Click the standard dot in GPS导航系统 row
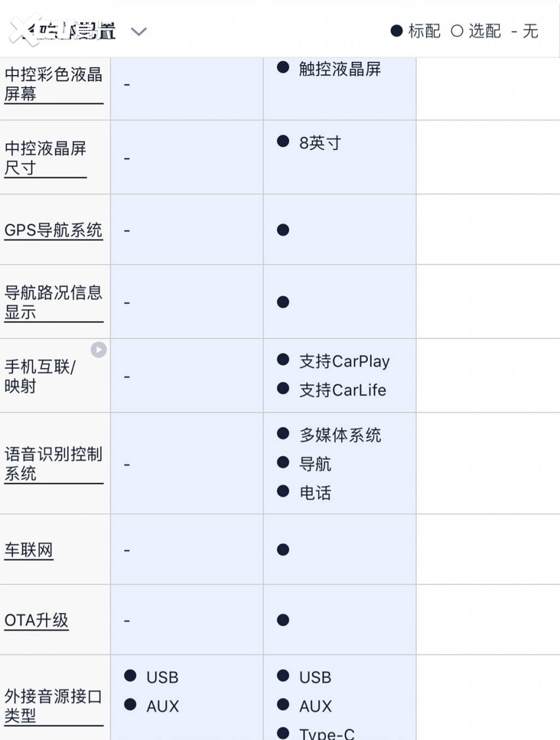This screenshot has width=560, height=740. coord(283,230)
